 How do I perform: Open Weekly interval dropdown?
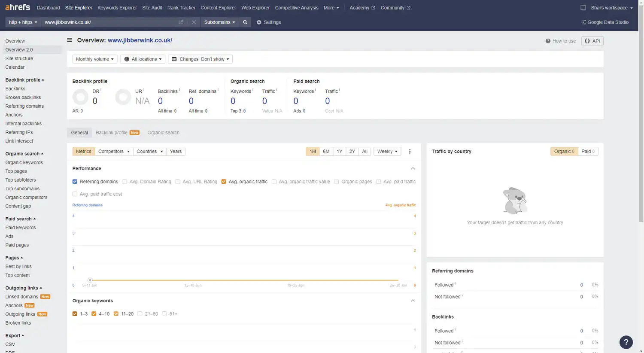388,151
